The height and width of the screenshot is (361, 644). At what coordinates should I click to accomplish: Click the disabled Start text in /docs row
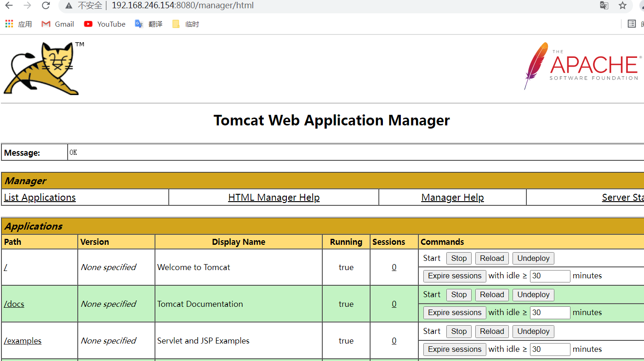coord(432,294)
